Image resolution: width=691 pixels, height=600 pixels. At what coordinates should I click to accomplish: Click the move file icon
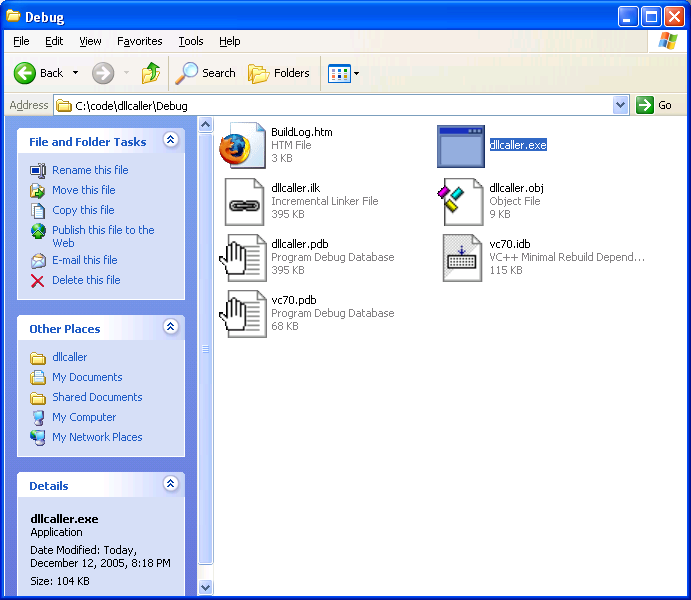37,191
